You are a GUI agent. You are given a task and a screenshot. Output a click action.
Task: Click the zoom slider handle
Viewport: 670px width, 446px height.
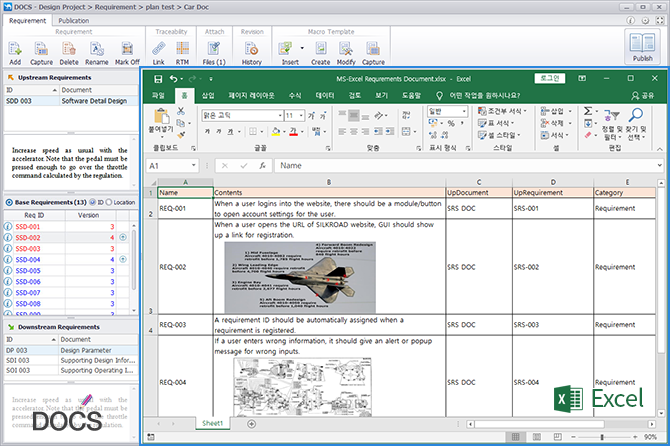coord(602,437)
